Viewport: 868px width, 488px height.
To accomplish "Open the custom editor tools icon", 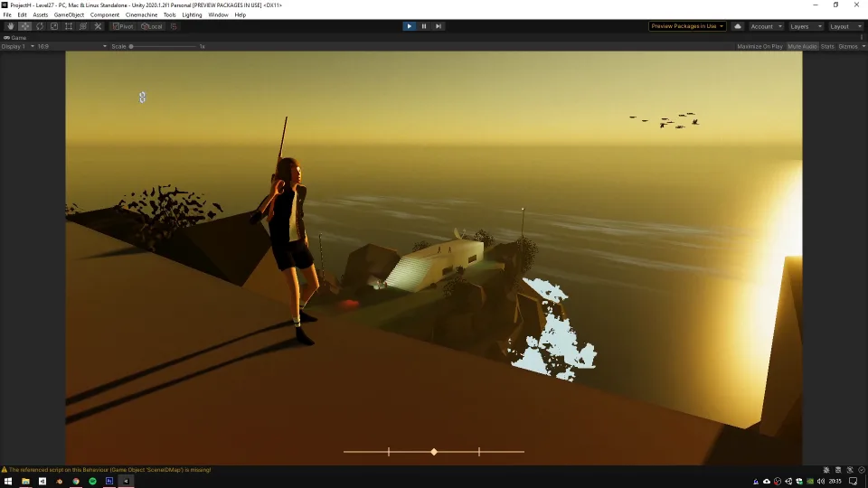I will coord(98,26).
